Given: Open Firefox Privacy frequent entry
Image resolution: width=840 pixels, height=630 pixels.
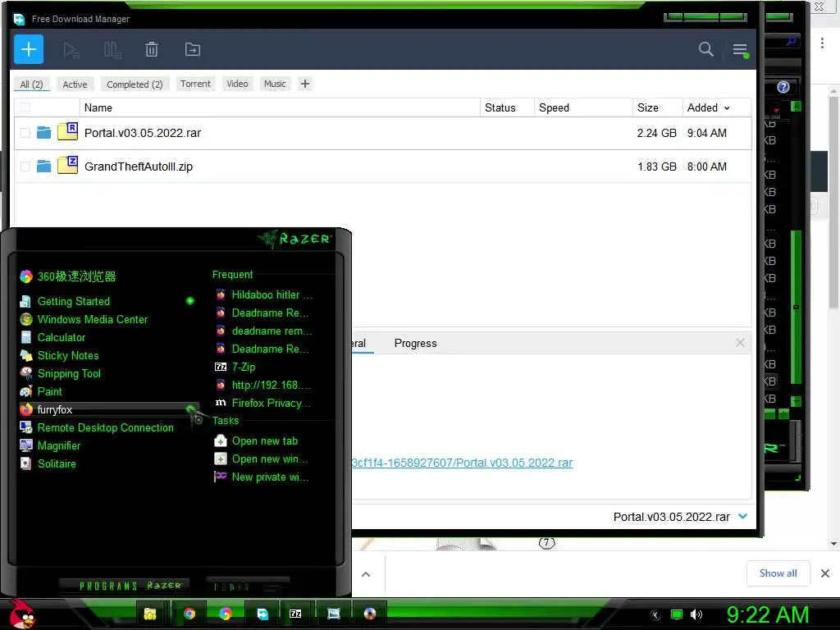Looking at the screenshot, I should click(x=263, y=403).
